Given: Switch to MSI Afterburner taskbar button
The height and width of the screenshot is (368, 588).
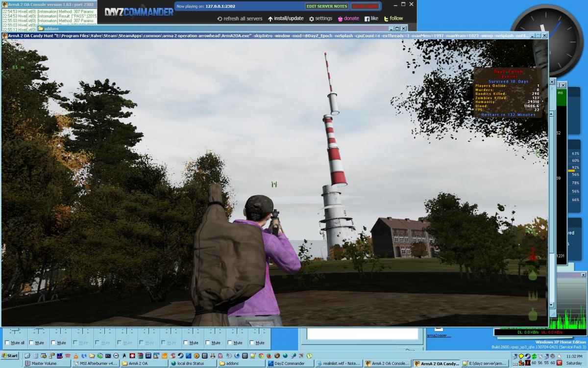Looking at the screenshot, I should [x=96, y=364].
